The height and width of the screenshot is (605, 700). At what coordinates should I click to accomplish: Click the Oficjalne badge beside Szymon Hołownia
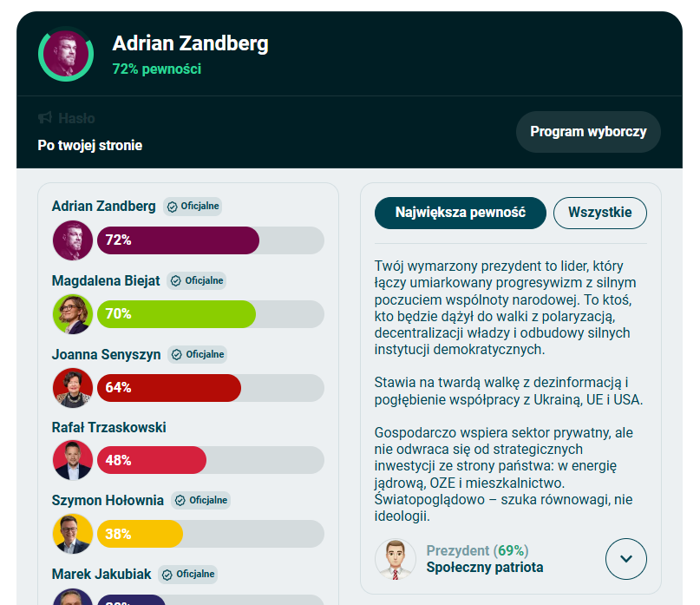point(201,500)
